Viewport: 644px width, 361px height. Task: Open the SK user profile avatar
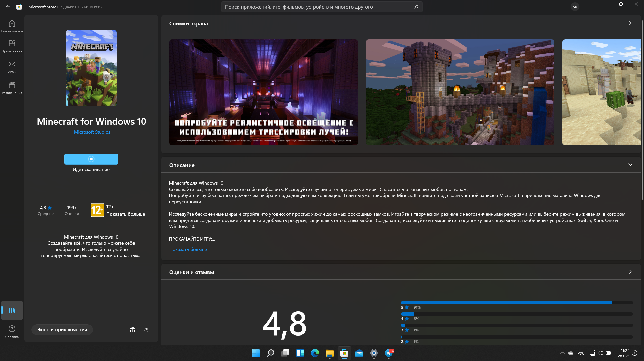click(x=575, y=7)
